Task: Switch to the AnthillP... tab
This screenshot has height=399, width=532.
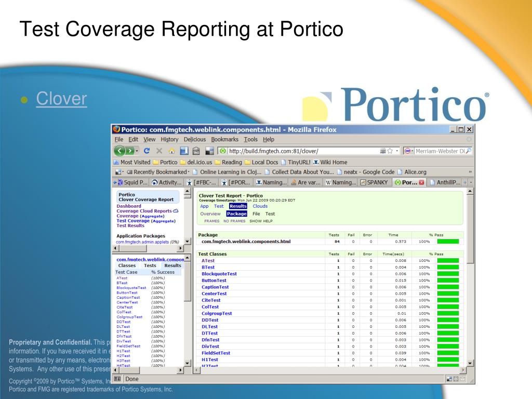Action: [x=445, y=182]
